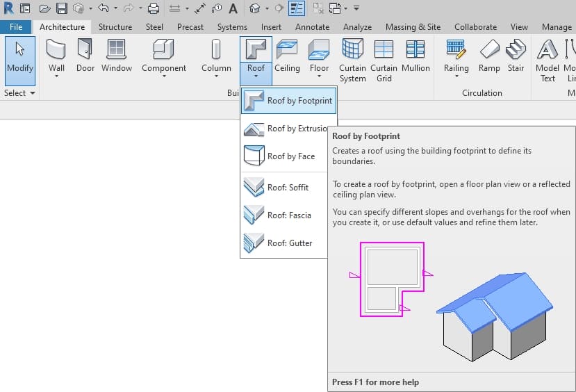Click the Switch Windows icon
576x392 pixels.
point(335,8)
